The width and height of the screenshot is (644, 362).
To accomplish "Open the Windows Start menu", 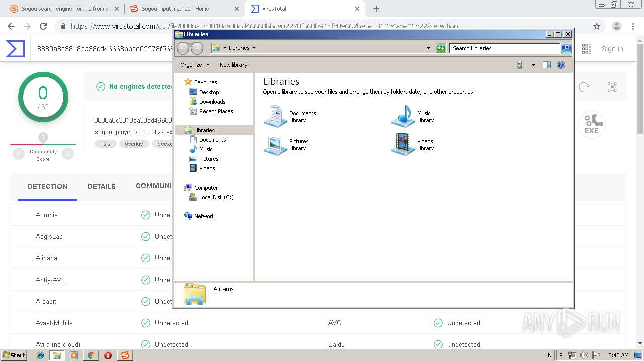I will pos(14,355).
